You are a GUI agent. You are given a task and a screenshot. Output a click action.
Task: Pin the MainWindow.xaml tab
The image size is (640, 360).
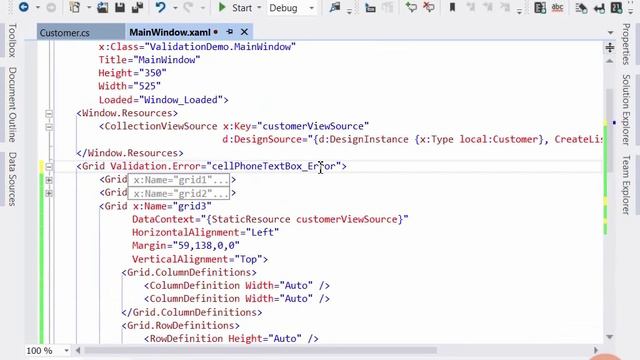(x=230, y=31)
